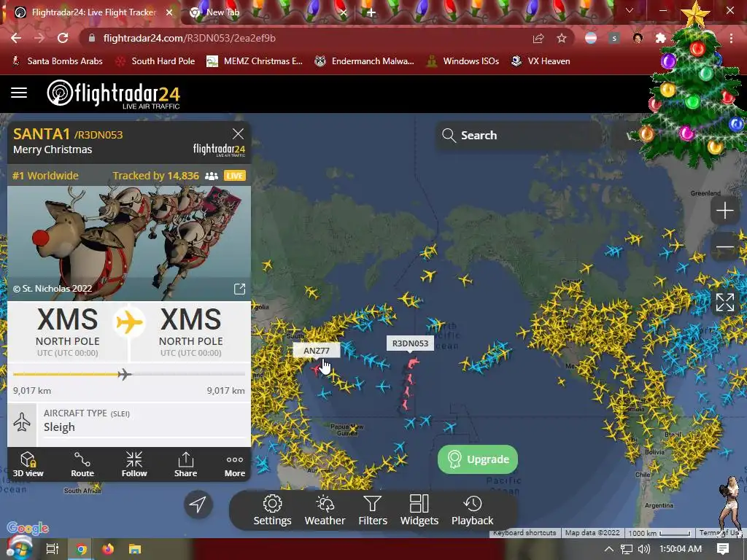This screenshot has width=747, height=560.
Task: Open the Widgets menu
Action: [x=419, y=510]
